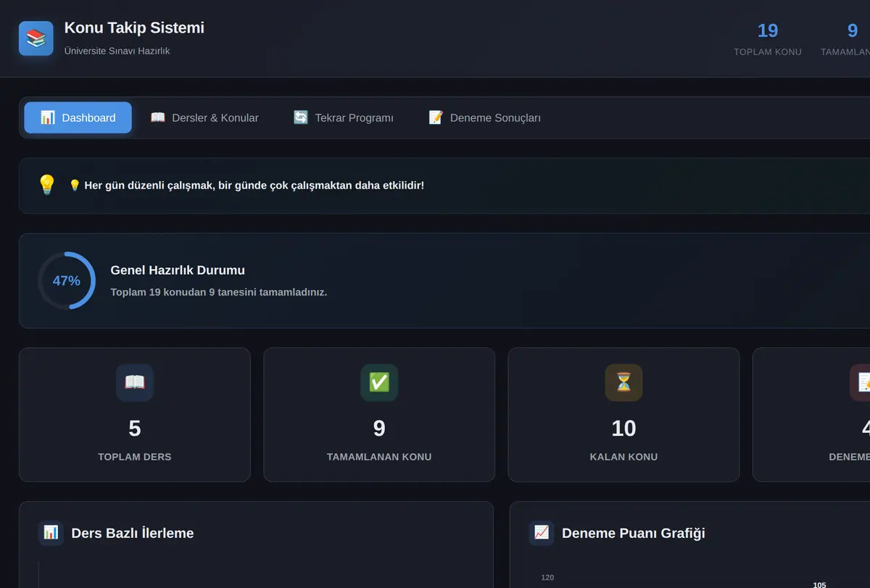Open the Dashboard tab
The height and width of the screenshot is (588, 870).
click(78, 117)
